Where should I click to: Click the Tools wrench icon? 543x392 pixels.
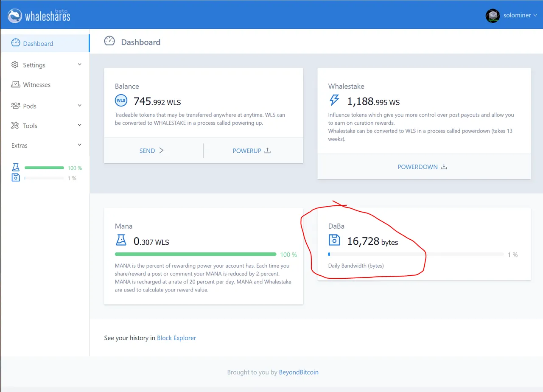point(15,126)
